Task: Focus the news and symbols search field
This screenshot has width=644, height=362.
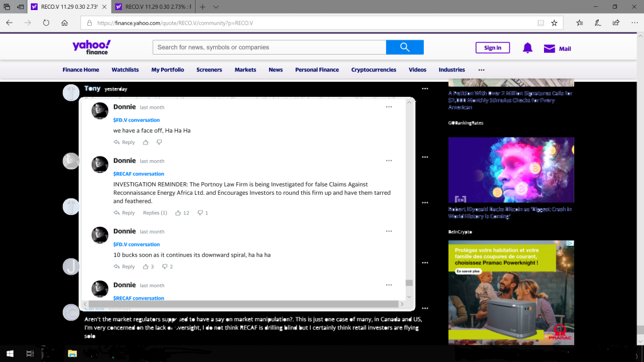Action: [269, 47]
